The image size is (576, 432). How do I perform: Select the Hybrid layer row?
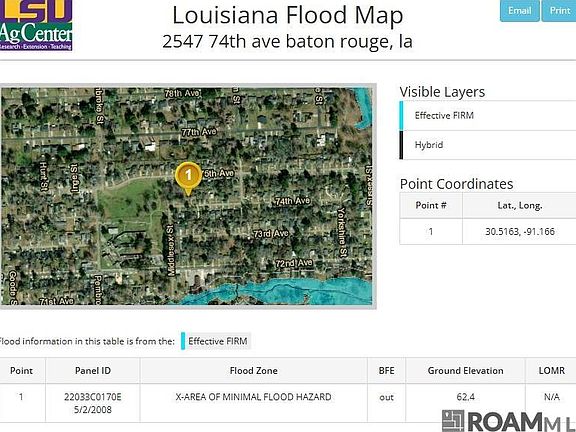click(x=488, y=145)
